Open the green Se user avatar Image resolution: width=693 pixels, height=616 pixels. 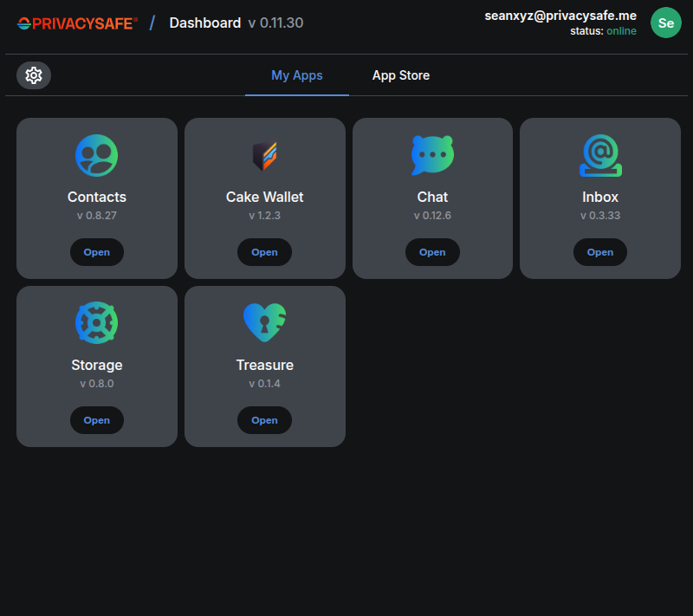(665, 23)
